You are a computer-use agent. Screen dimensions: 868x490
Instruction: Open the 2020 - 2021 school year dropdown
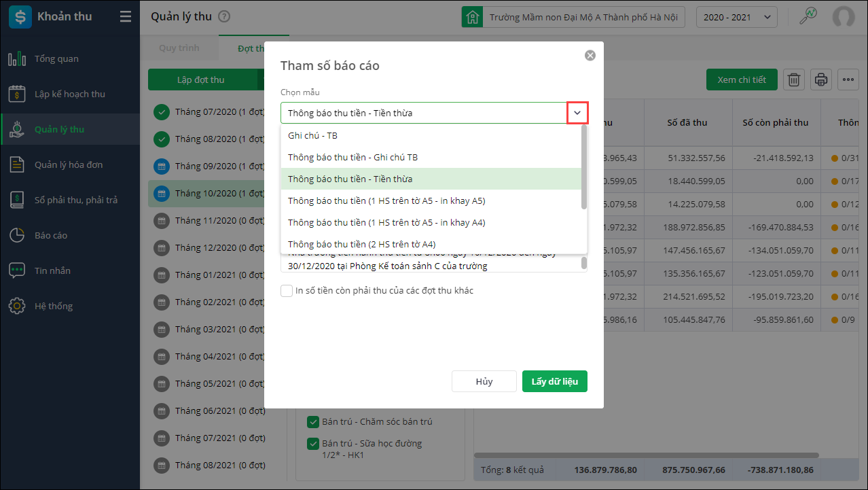tap(737, 17)
